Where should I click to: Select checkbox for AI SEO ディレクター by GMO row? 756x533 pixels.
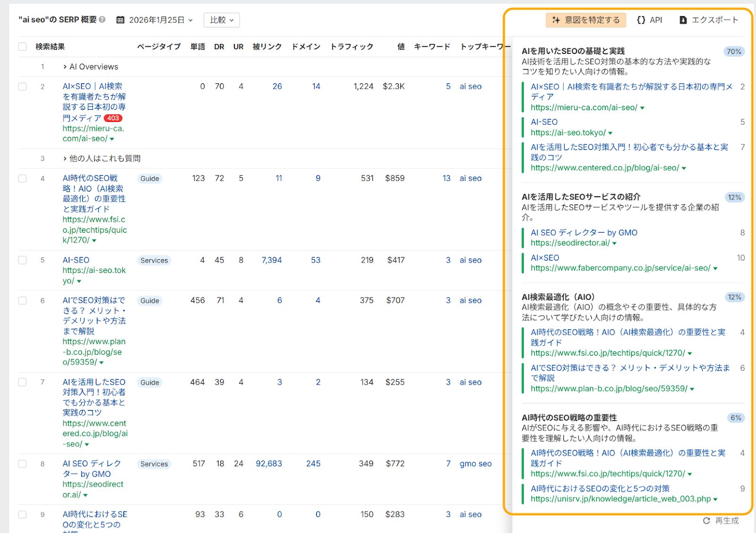(x=22, y=463)
